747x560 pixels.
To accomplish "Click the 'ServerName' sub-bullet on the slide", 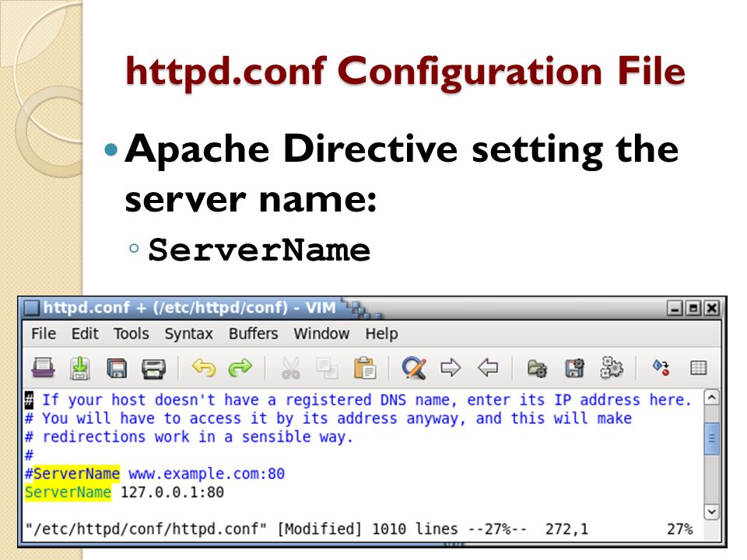I will coord(259,250).
